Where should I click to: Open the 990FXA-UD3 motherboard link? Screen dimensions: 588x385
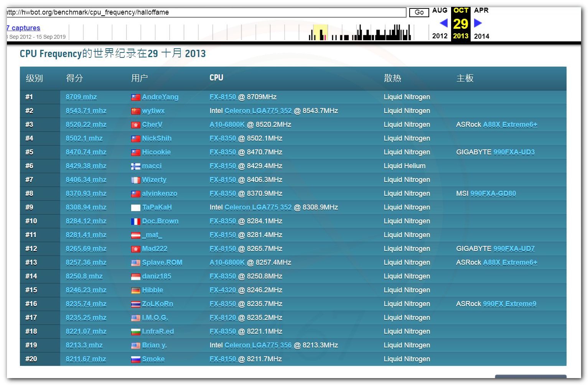pos(514,152)
